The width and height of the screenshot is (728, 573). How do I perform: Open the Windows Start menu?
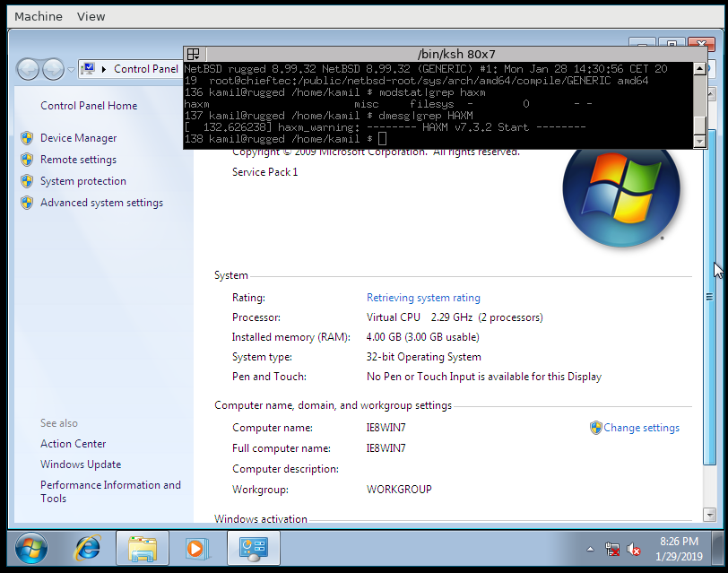[x=31, y=548]
